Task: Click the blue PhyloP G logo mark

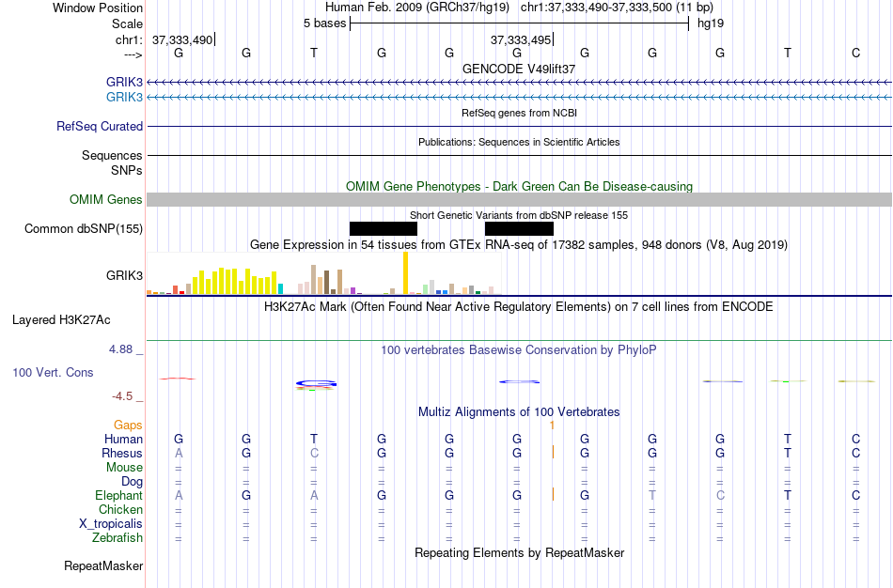Action: click(316, 384)
